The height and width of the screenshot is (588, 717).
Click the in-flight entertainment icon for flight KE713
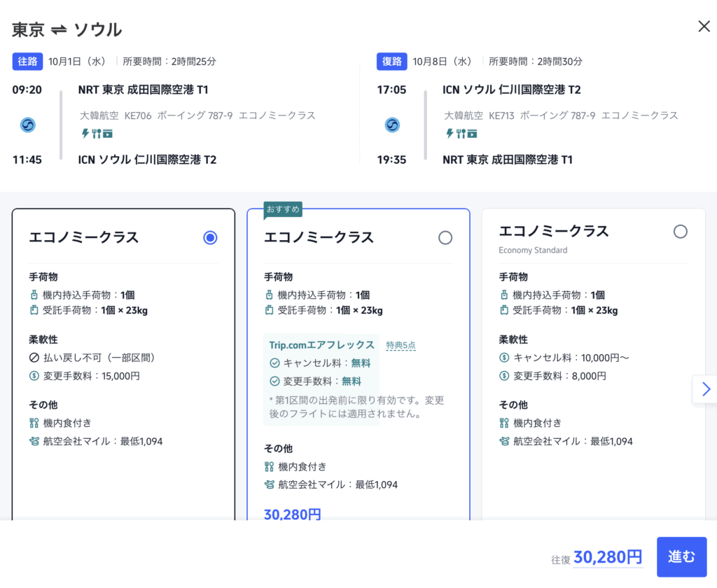[473, 133]
